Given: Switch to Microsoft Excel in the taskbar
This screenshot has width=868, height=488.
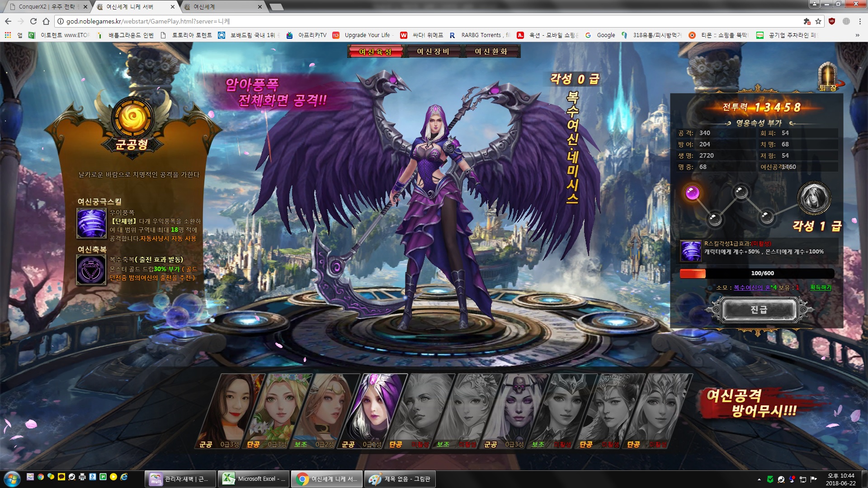Looking at the screenshot, I should (x=253, y=479).
